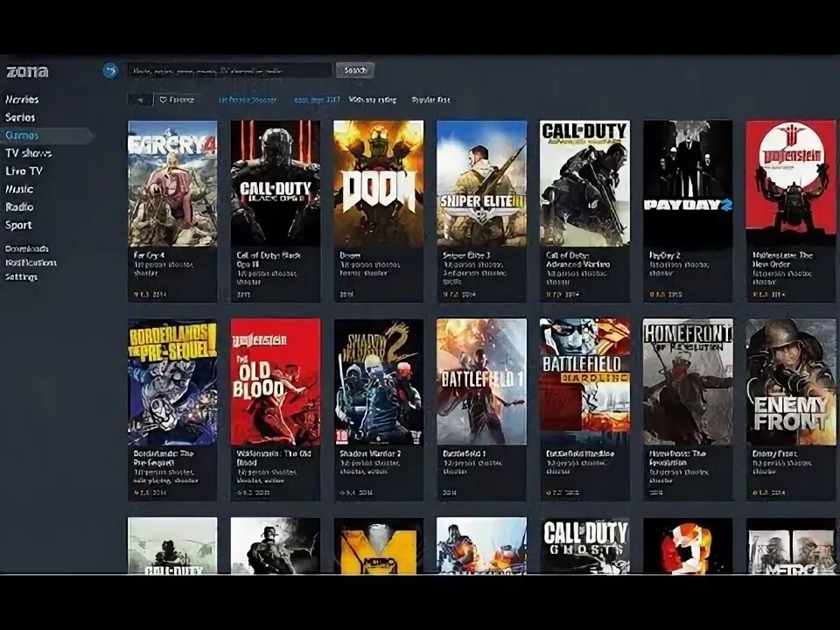Open the TV shows section
This screenshot has width=840, height=630.
28,153
